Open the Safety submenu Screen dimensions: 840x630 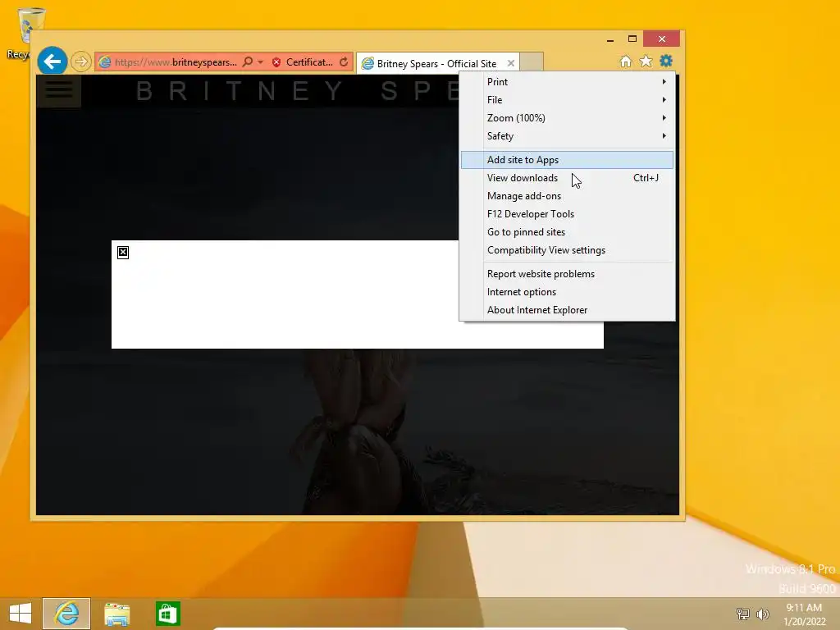(567, 136)
